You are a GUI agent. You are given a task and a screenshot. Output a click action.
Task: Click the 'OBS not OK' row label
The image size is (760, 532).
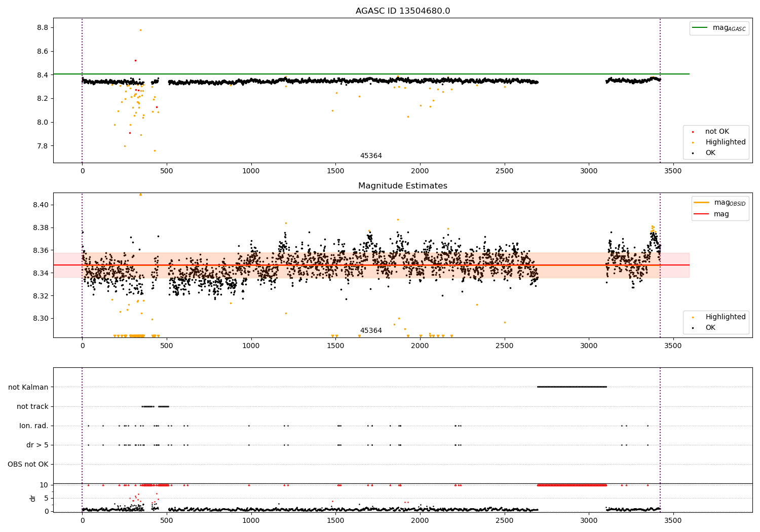(28, 465)
